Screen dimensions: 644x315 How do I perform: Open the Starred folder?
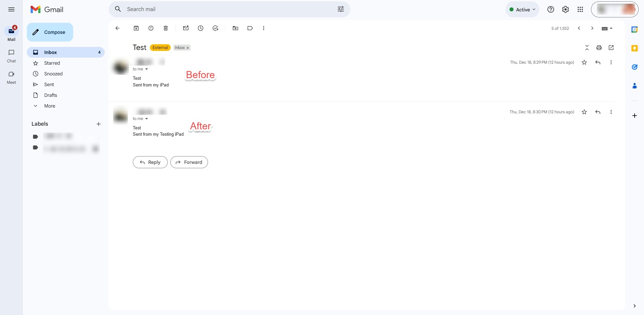tap(52, 63)
